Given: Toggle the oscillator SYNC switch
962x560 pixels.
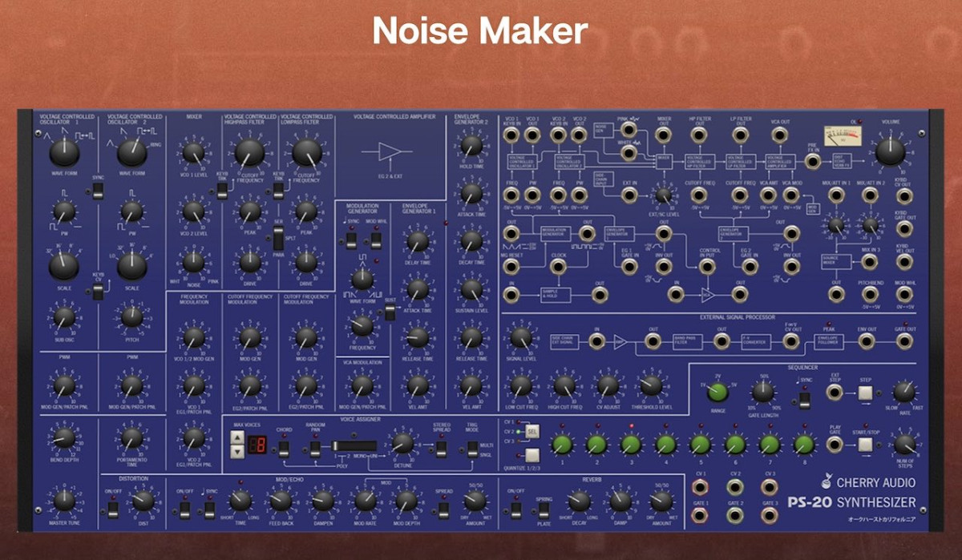Looking at the screenshot, I should (98, 190).
